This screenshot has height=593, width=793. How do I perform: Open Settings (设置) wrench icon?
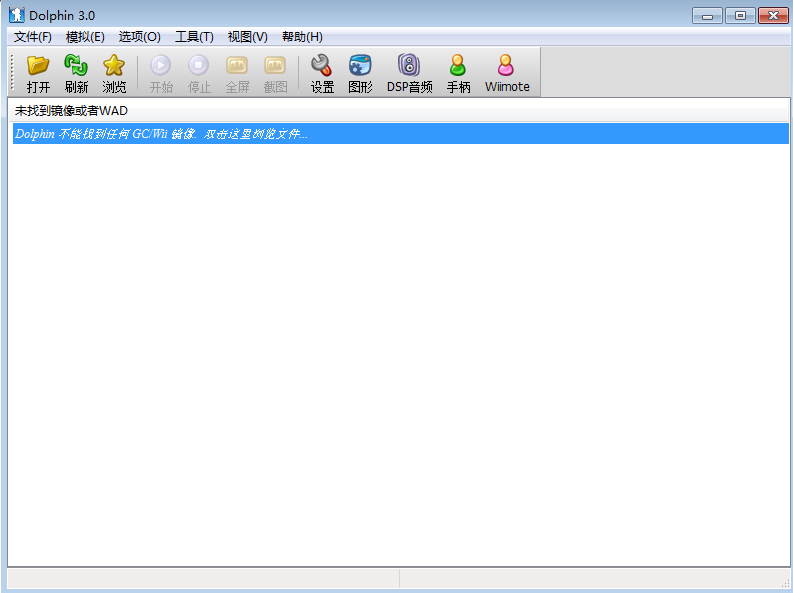tap(322, 65)
